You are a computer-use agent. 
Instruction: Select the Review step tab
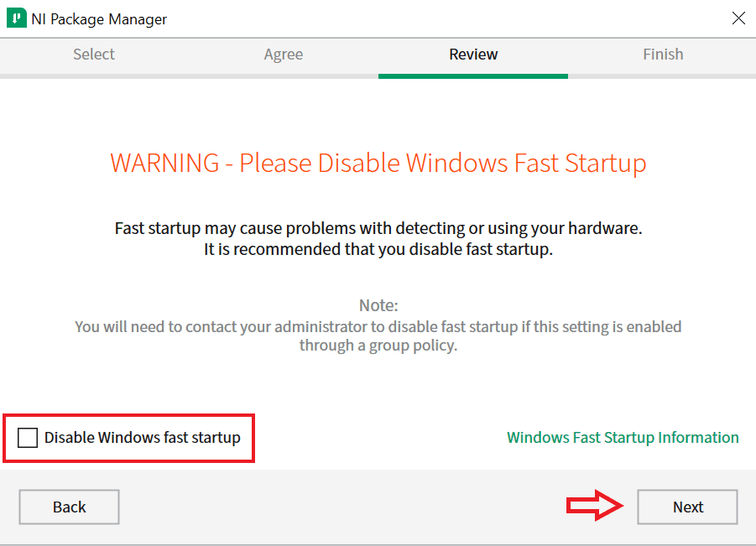(x=473, y=55)
